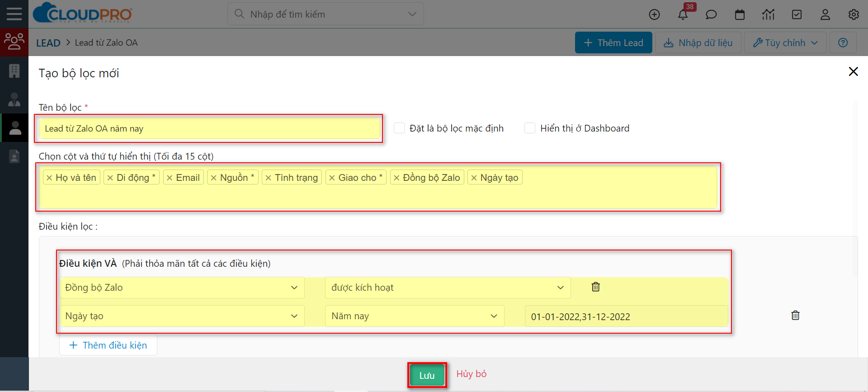Open the settings gear icon
The height and width of the screenshot is (392, 868).
[x=854, y=14]
